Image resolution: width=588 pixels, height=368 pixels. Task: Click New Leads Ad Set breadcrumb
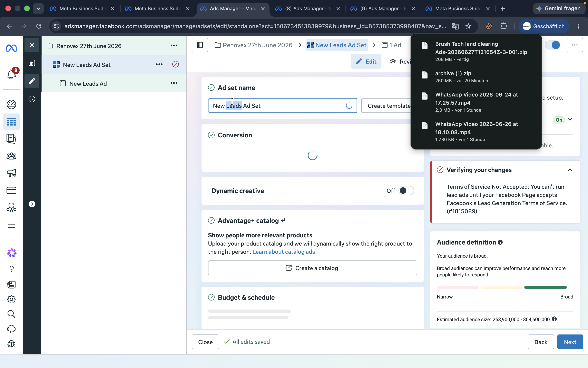pyautogui.click(x=337, y=45)
